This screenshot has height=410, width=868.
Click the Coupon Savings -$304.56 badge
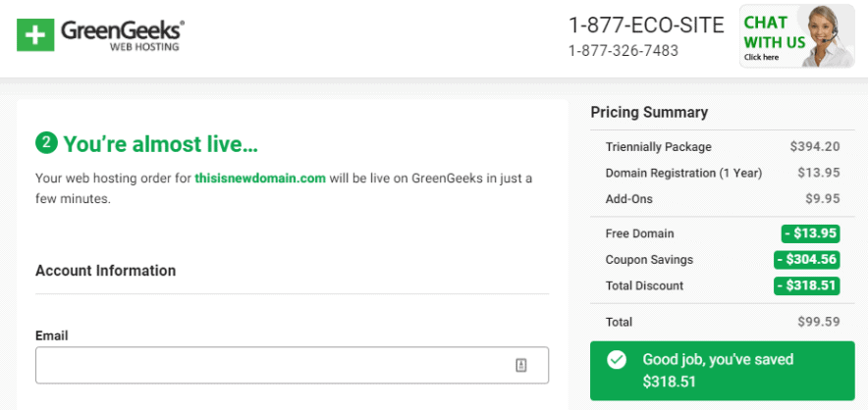[x=807, y=260]
